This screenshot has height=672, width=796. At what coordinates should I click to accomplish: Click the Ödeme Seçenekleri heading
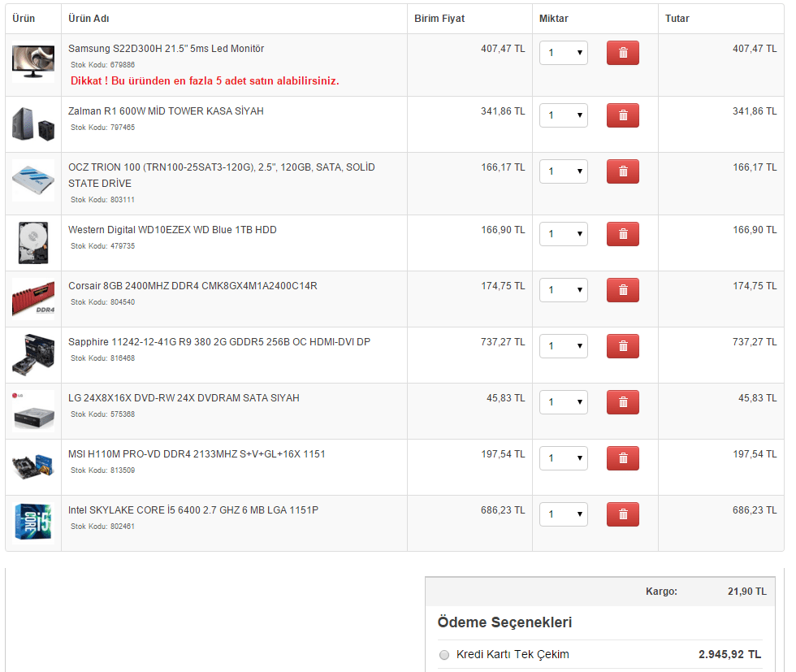click(x=504, y=622)
